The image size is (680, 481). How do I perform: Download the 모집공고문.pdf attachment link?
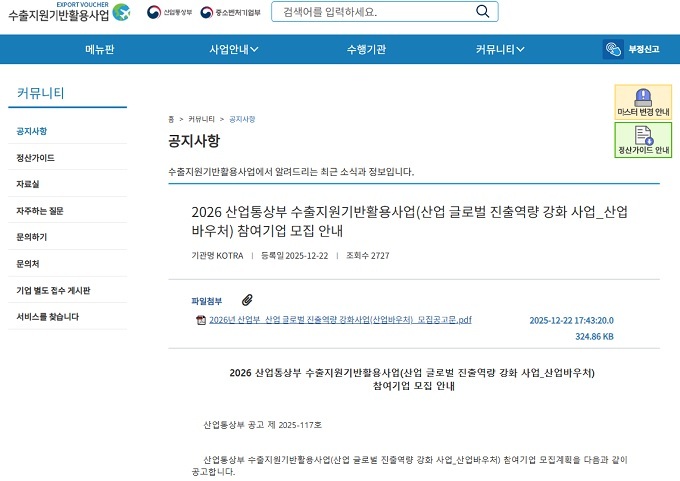(x=340, y=320)
